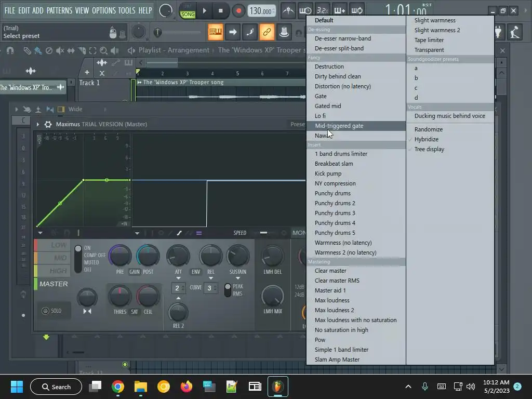Toggle the orange link/multilink controllers button
532x399 pixels.
coord(267,32)
